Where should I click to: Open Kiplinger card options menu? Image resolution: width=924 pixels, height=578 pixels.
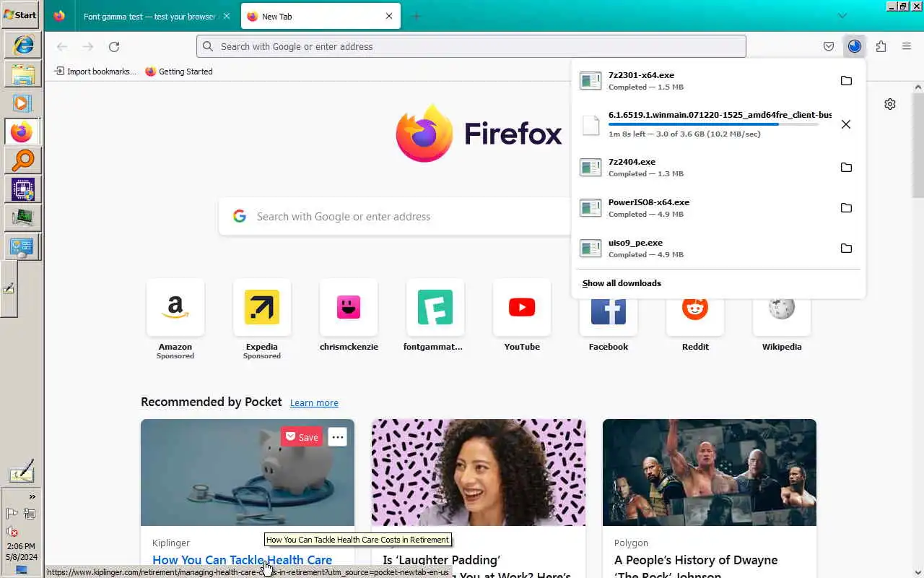pos(337,436)
